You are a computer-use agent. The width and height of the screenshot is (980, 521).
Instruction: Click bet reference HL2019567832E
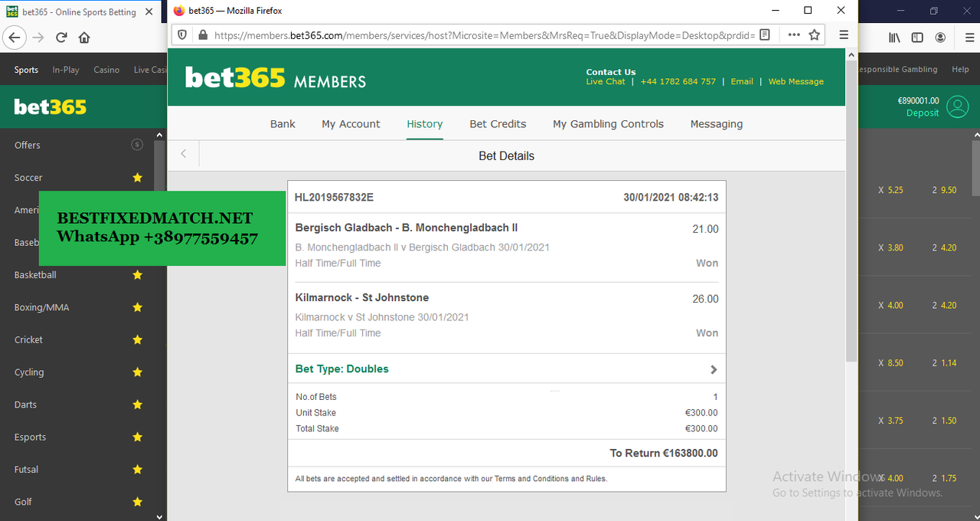pyautogui.click(x=334, y=197)
